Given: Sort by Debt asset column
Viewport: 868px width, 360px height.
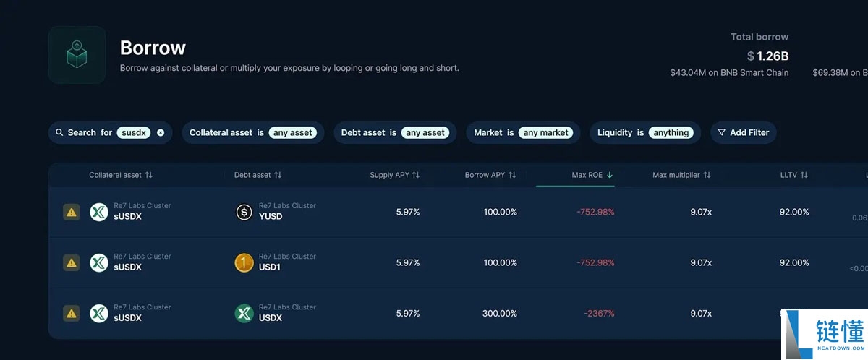Looking at the screenshot, I should (258, 175).
